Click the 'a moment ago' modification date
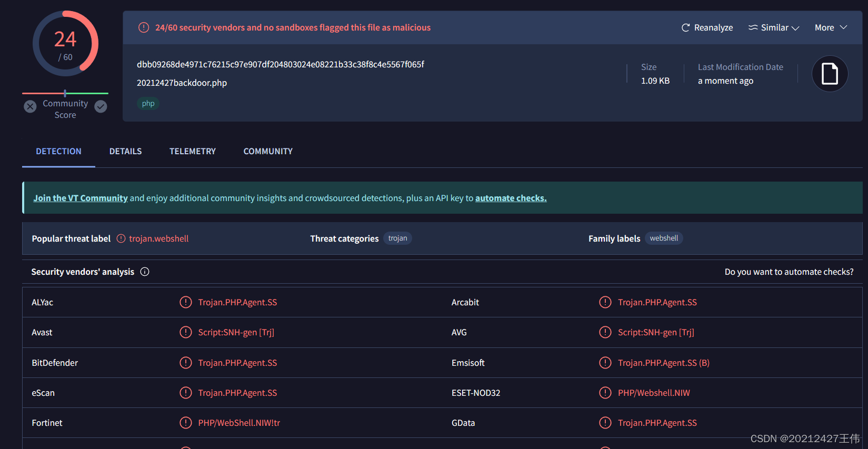The width and height of the screenshot is (868, 449). click(725, 81)
